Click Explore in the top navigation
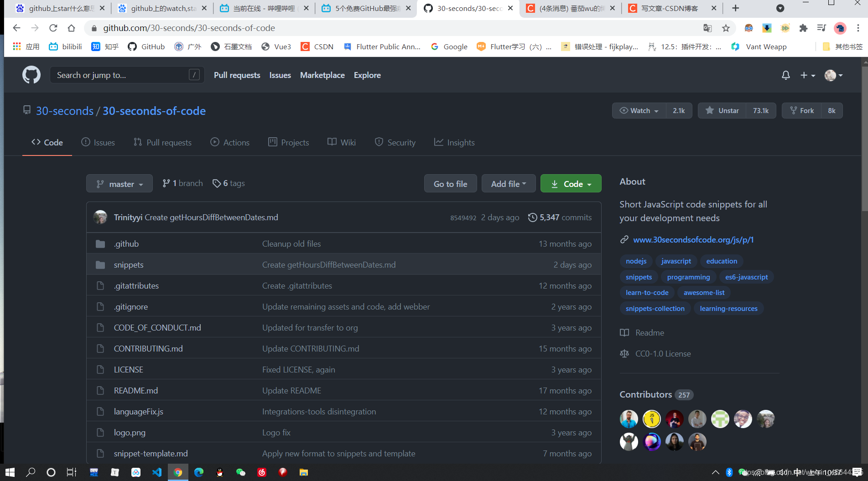This screenshot has height=481, width=868. [x=367, y=75]
